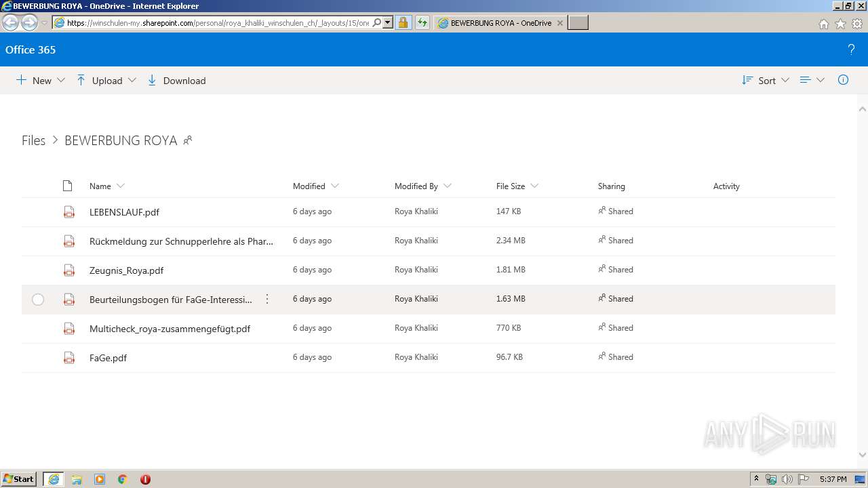868x488 pixels.
Task: Click the browser Home icon
Action: (x=823, y=24)
